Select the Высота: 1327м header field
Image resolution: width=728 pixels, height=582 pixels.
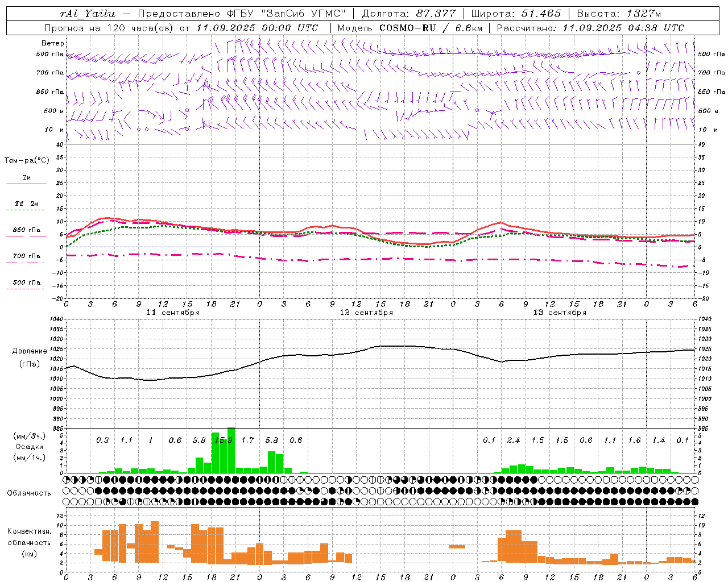click(619, 14)
